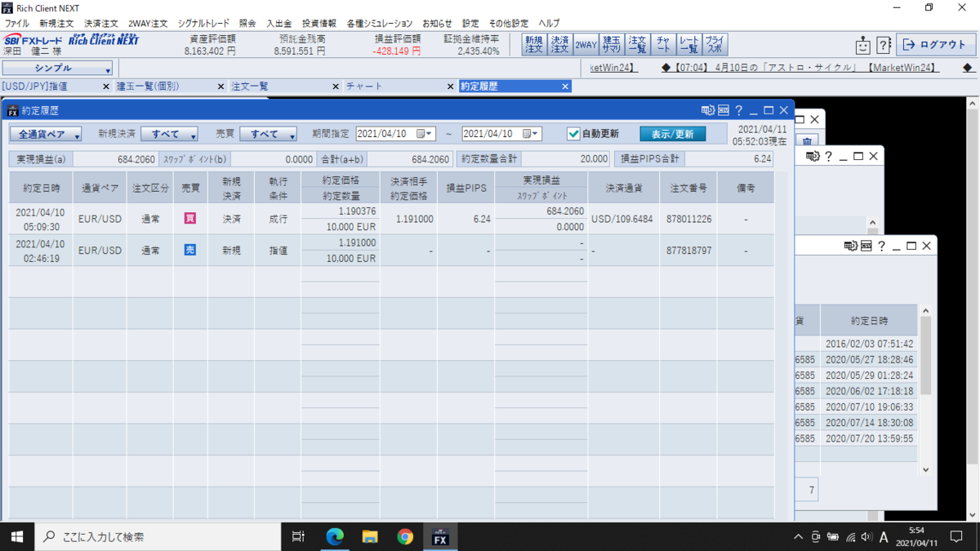Open the プライスボ price board button
The width and height of the screenshot is (980, 551).
click(715, 45)
